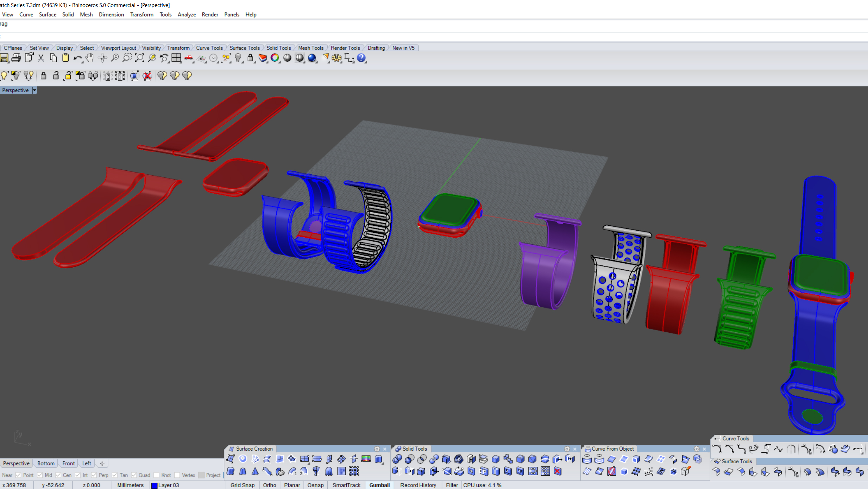
Task: Click the color wheel icon
Action: click(x=275, y=58)
